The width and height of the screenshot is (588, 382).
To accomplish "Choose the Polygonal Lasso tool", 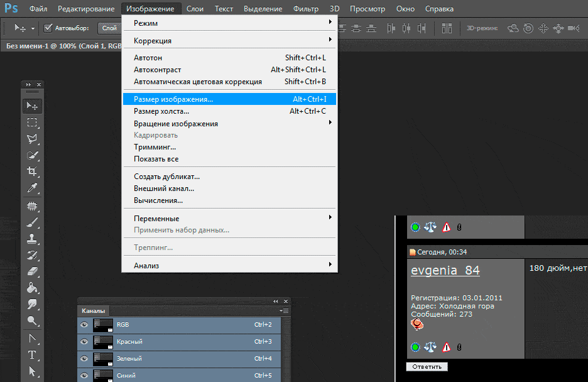I will [x=32, y=139].
